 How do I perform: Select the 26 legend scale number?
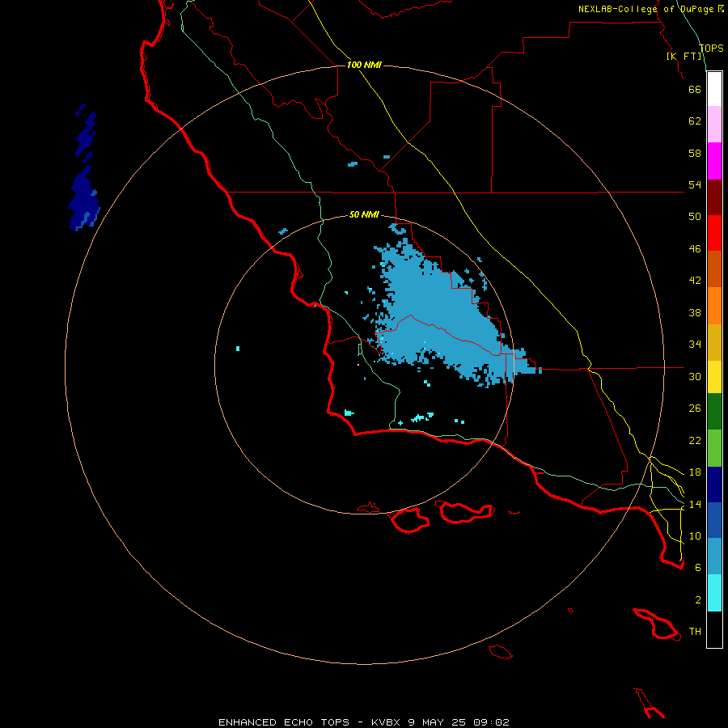coord(695,408)
